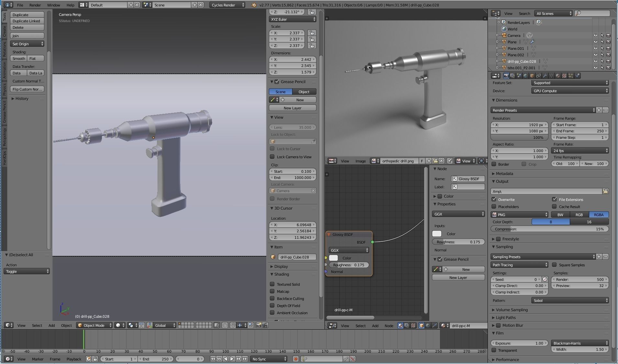Select the compositing nodes type icon
Screen dimensions: 618x364
point(407,325)
